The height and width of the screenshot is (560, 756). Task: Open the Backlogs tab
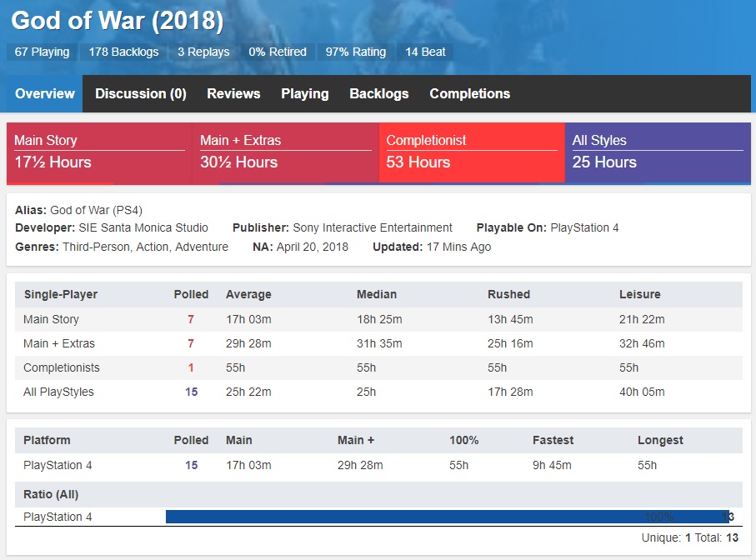pyautogui.click(x=379, y=93)
